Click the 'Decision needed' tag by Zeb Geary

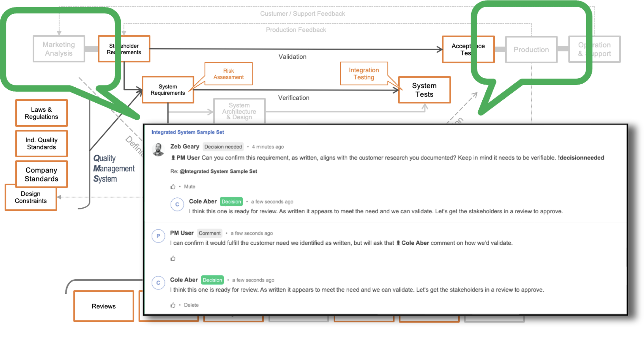[223, 147]
